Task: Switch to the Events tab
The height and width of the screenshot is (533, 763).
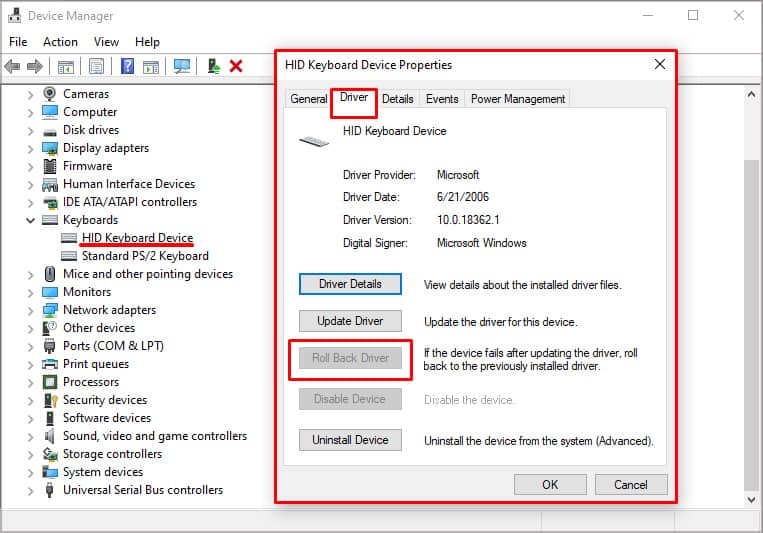Action: (442, 99)
